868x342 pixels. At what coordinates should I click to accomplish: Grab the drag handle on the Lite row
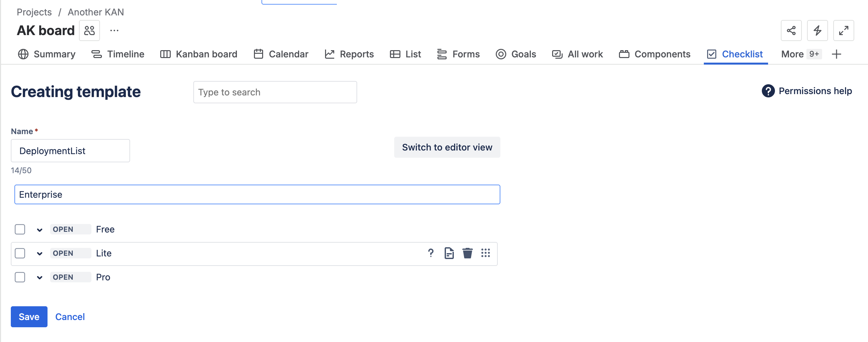[485, 253]
